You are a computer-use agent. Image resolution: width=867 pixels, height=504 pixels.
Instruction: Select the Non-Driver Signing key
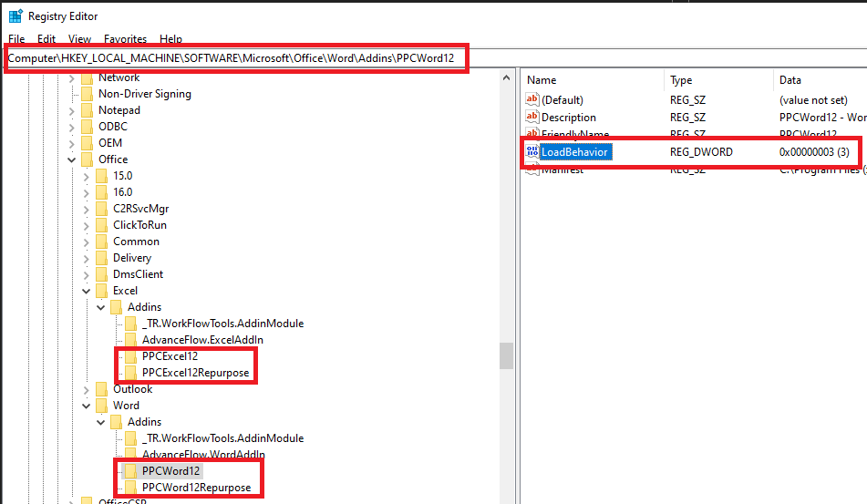(x=145, y=94)
